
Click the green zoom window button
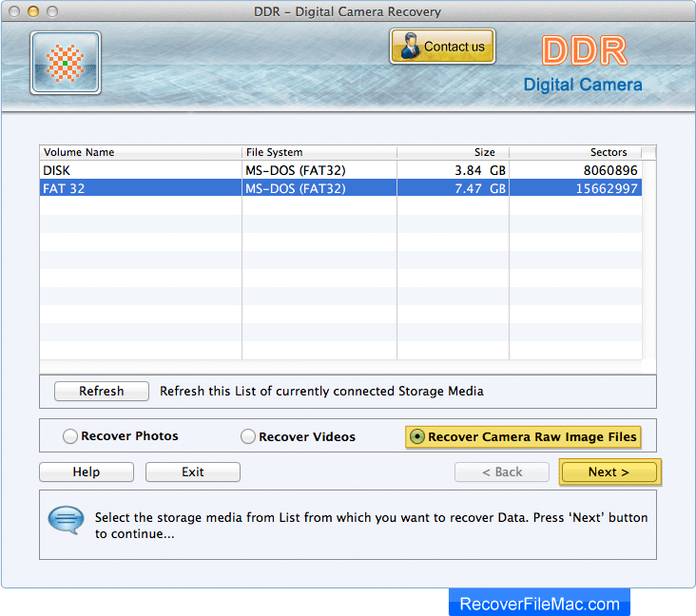[x=52, y=11]
